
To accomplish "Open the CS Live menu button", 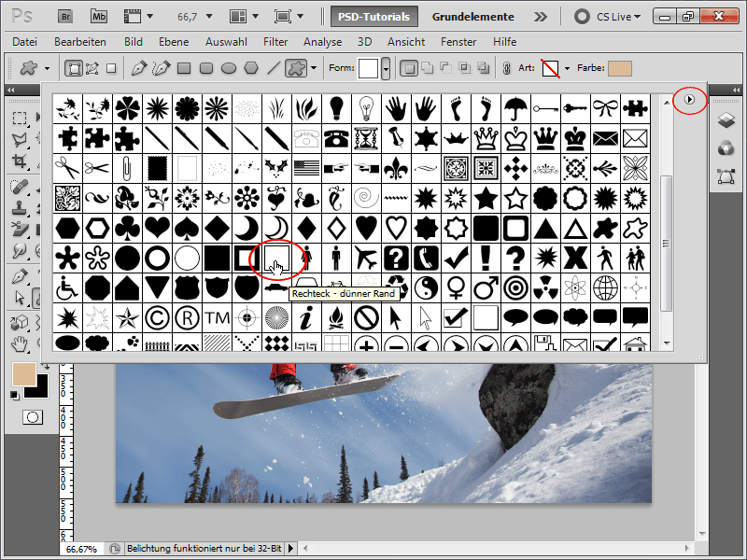I will pos(608,17).
